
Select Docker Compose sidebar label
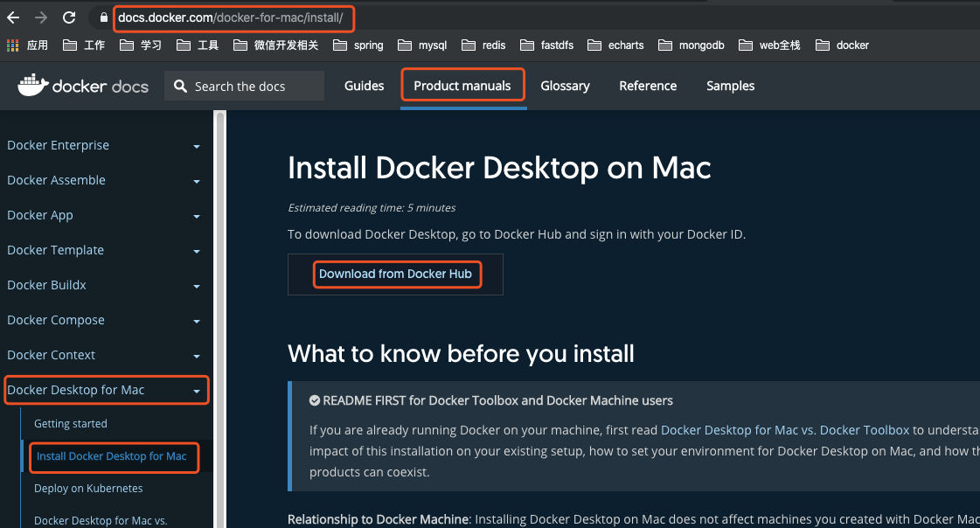pos(56,320)
